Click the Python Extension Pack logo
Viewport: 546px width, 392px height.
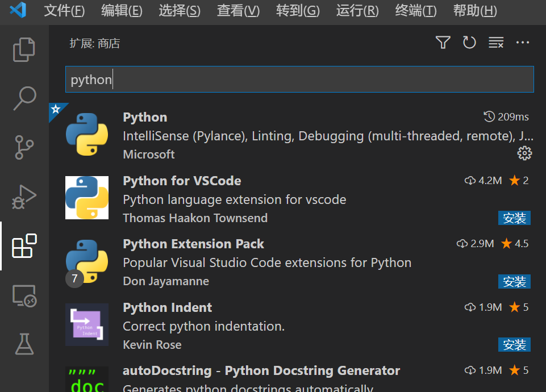pos(87,261)
